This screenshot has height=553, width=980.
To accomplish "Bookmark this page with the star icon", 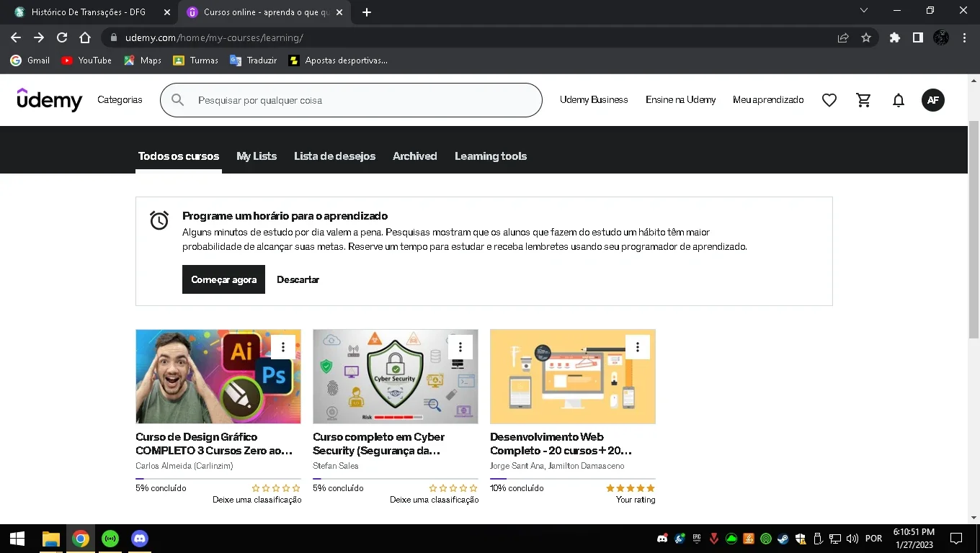I will point(866,37).
